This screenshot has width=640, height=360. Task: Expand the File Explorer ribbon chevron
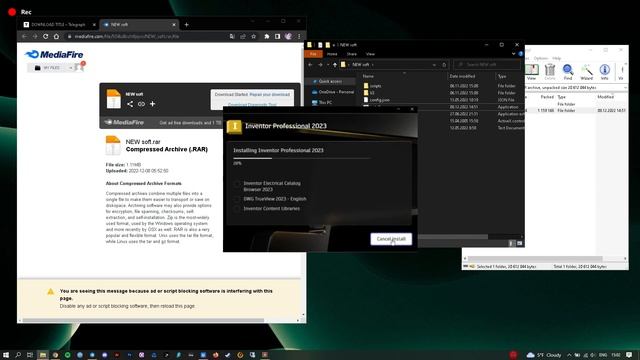tap(513, 54)
